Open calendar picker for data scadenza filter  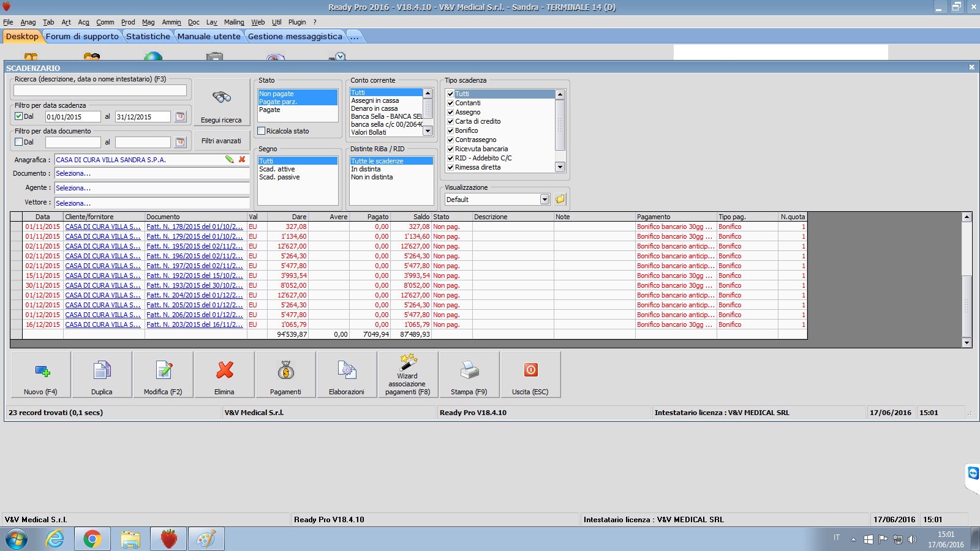pos(180,116)
